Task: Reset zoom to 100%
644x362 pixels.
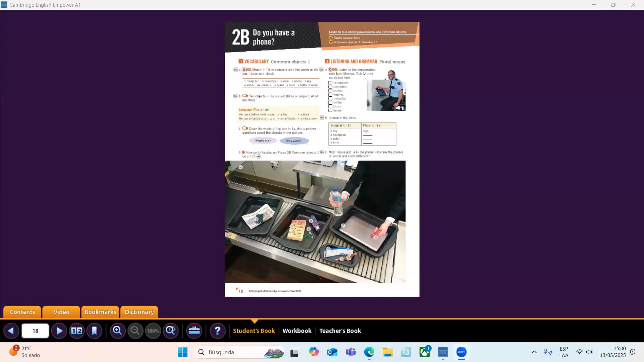Action: (153, 331)
